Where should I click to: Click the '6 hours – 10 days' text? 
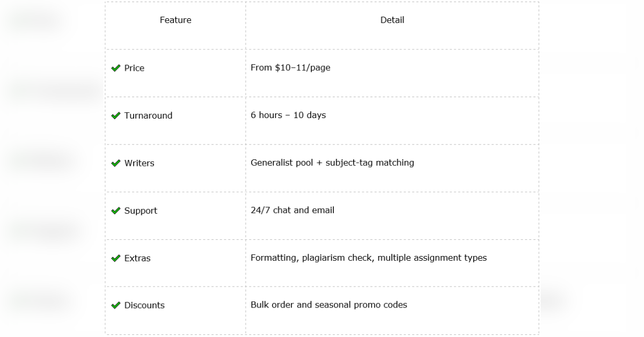coord(288,115)
